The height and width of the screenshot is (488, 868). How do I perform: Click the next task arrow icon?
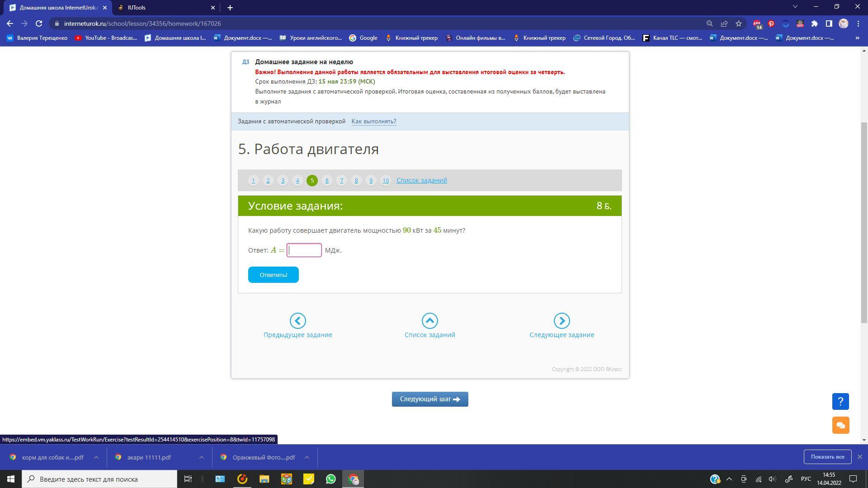pos(561,321)
